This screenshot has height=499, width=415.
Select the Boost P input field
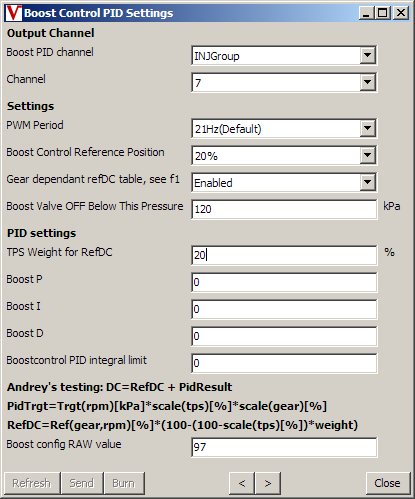click(x=284, y=282)
